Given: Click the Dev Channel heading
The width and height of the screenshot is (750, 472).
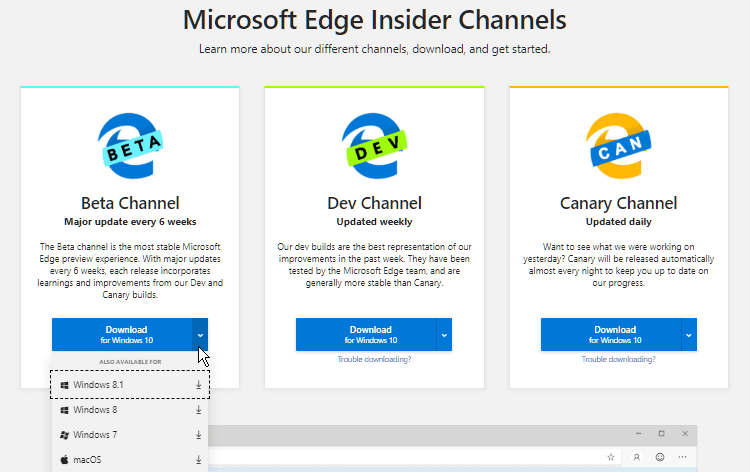Looking at the screenshot, I should point(374,203).
